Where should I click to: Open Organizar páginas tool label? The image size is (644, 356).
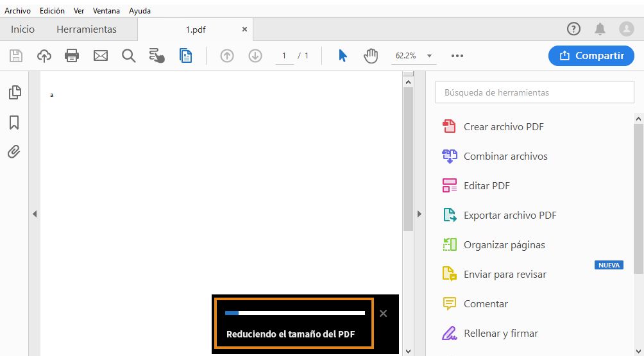(x=504, y=245)
